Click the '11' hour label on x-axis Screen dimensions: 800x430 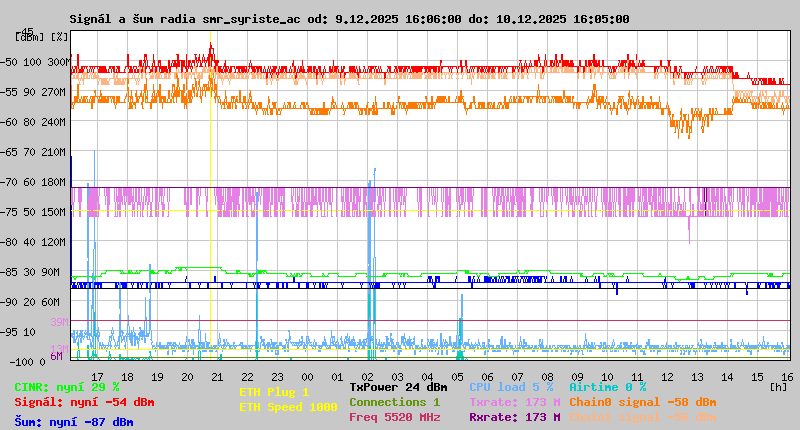click(637, 377)
